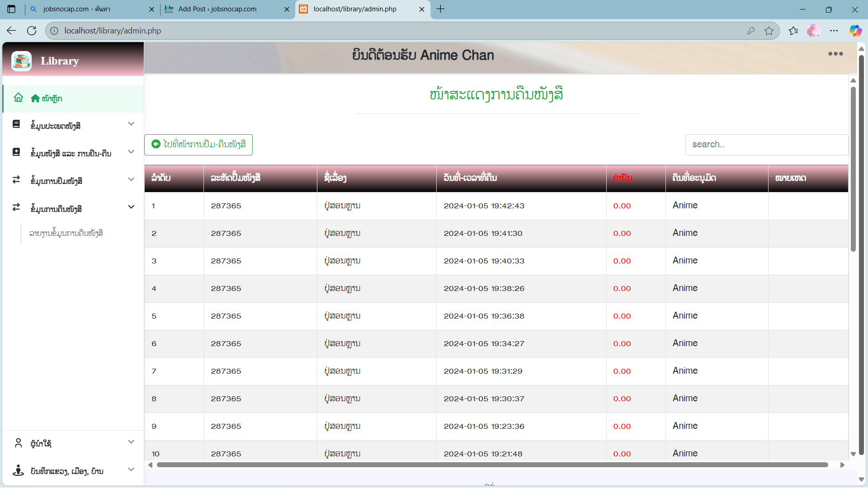Image resolution: width=868 pixels, height=488 pixels.
Task: Expand the book borrowing data chevron
Action: tap(131, 179)
